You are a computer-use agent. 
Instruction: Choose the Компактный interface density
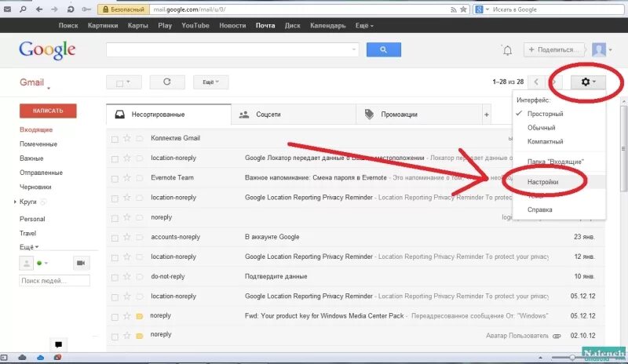(545, 141)
